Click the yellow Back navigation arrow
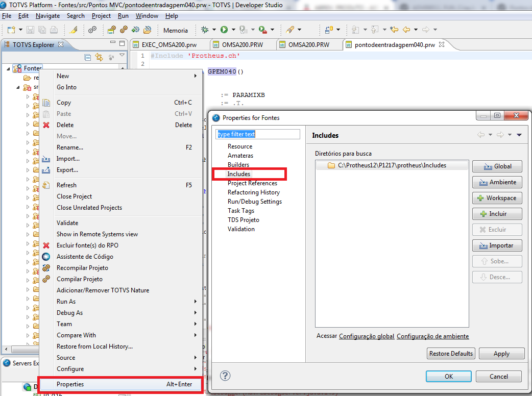This screenshot has height=396, width=532. (x=406, y=30)
